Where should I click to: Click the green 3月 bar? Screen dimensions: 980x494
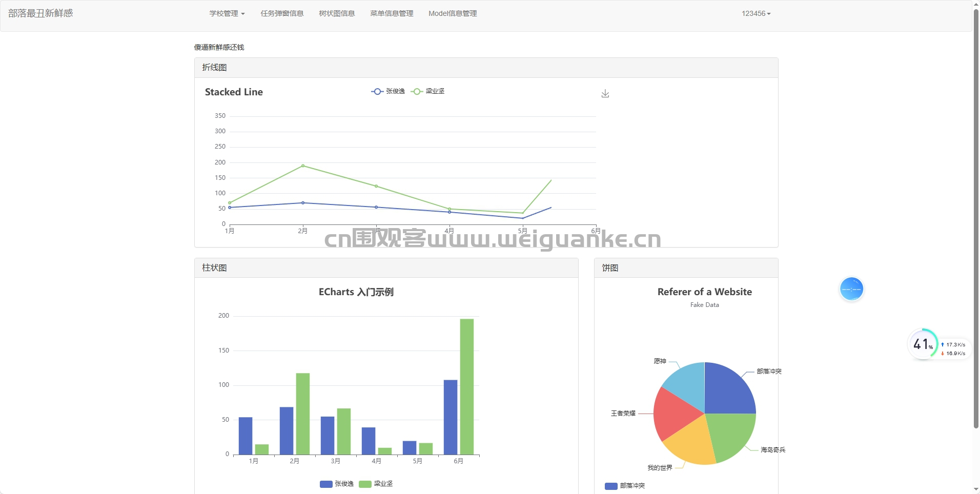(x=344, y=431)
